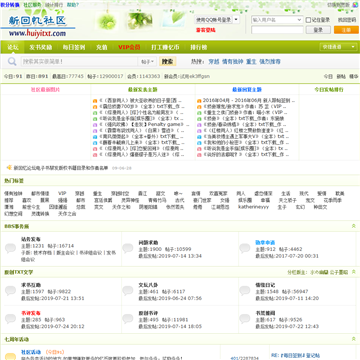
Task: Click the 情有独钟 hot search link
Action: tap(233, 62)
